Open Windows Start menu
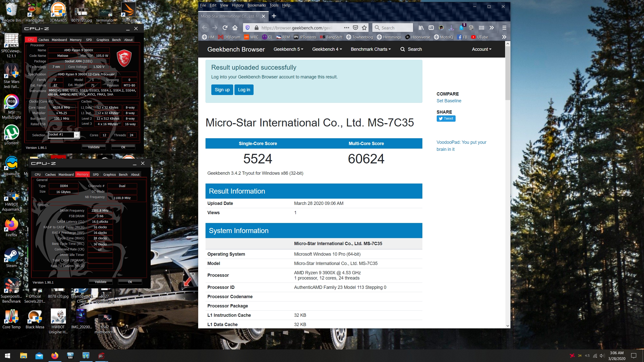644x362 pixels. coord(7,356)
